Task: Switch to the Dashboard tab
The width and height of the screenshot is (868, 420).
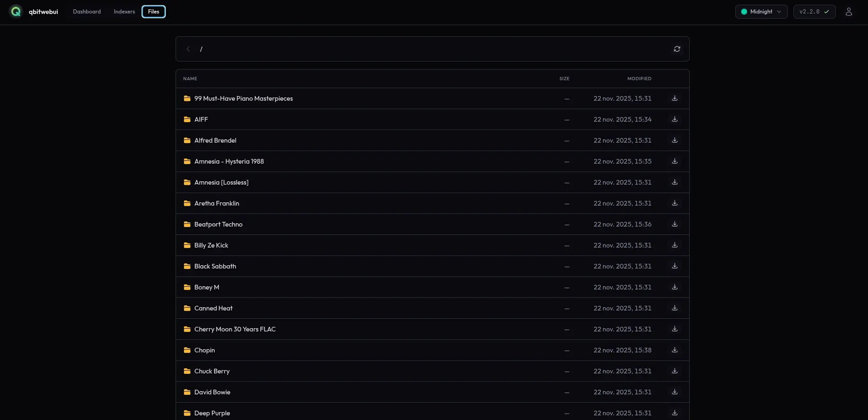Action: tap(87, 12)
